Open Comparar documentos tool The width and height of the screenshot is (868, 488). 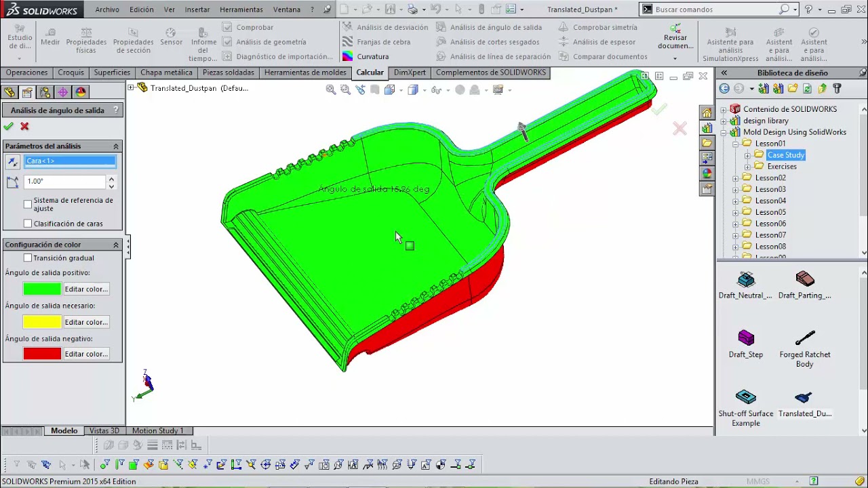pos(603,57)
